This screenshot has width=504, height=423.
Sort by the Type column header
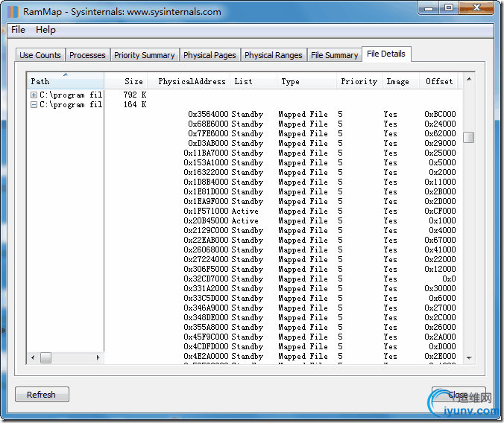click(306, 81)
